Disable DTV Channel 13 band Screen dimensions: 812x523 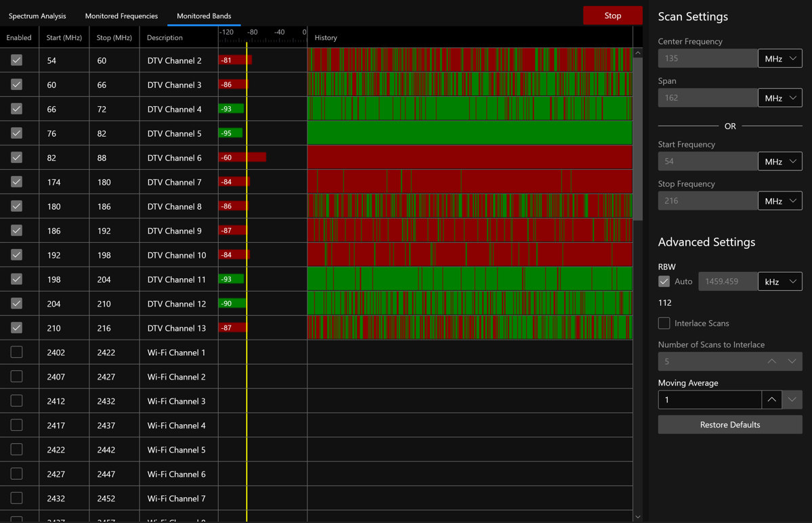click(x=16, y=327)
